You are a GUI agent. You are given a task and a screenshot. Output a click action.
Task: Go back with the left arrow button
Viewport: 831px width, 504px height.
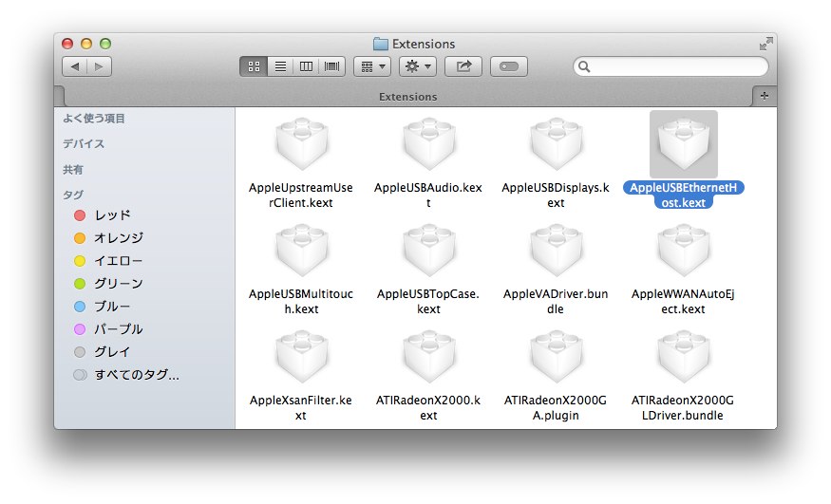[75, 66]
